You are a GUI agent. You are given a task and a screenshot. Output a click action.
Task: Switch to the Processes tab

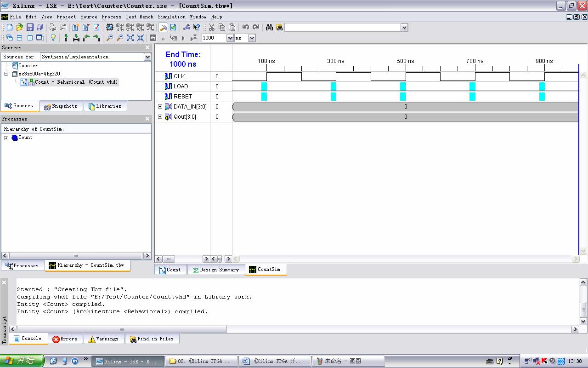point(23,265)
